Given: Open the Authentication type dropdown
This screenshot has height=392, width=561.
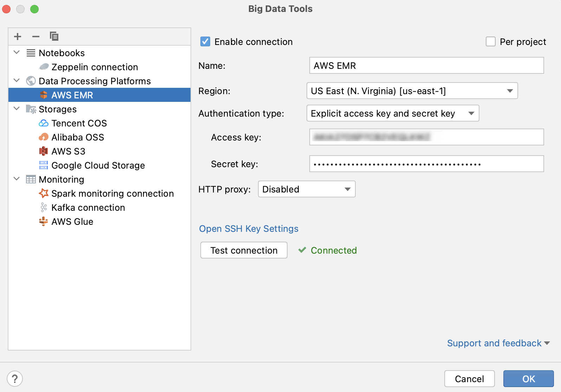Looking at the screenshot, I should click(x=393, y=113).
